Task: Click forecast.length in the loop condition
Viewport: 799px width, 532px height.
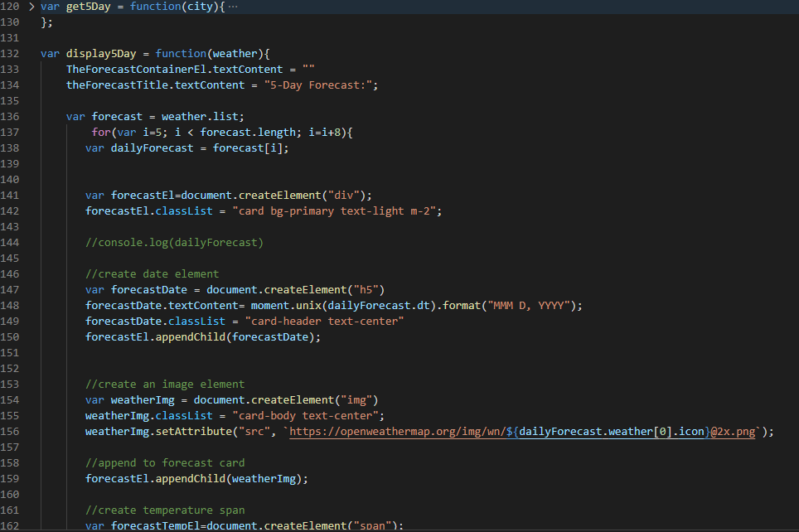Action: pyautogui.click(x=248, y=133)
